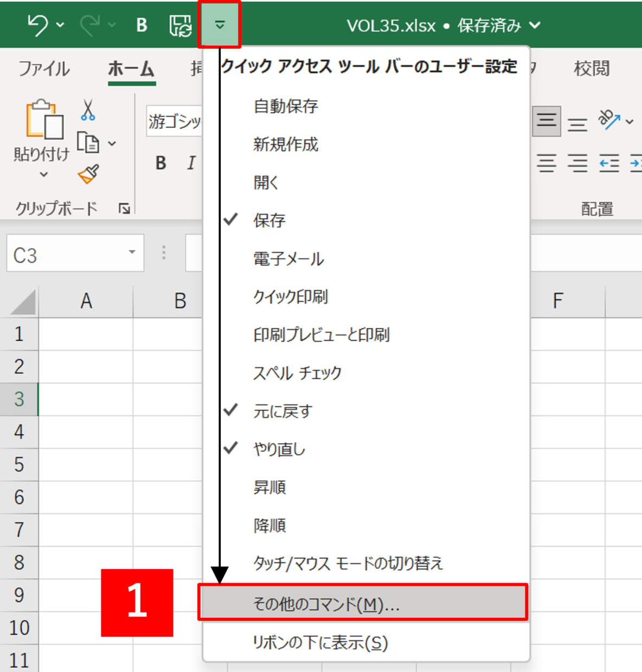This screenshot has height=672, width=642.
Task: Uncheck 元に戻す in the customize menu
Action: click(x=283, y=411)
